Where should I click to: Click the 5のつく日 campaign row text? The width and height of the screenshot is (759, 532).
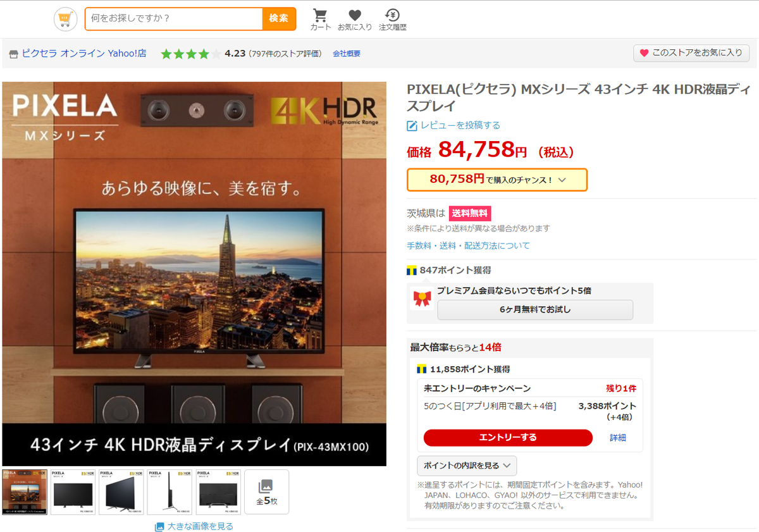(x=490, y=406)
